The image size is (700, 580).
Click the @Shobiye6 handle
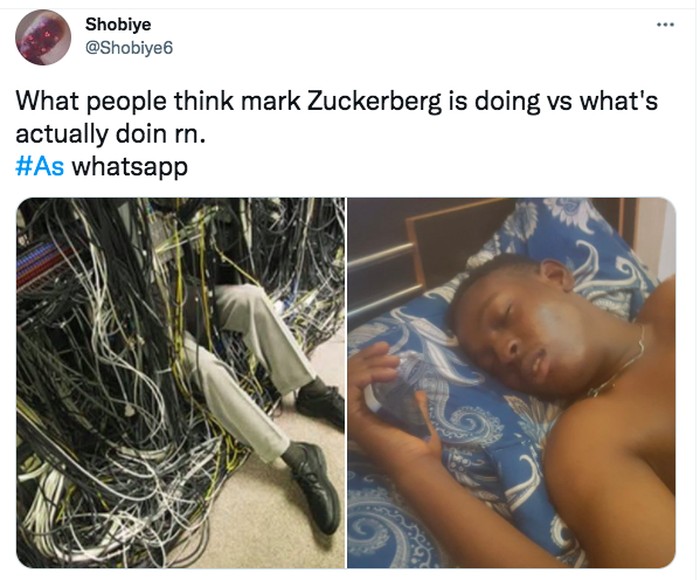click(x=129, y=48)
